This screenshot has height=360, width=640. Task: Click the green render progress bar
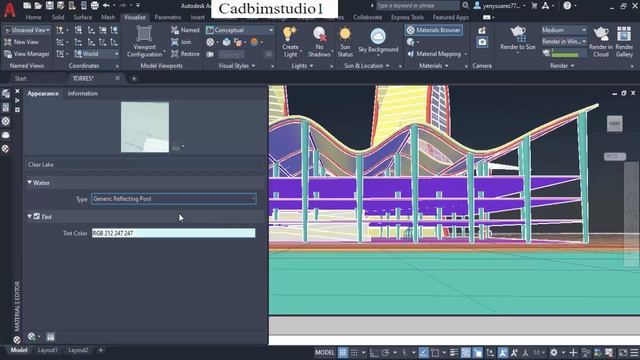(565, 54)
